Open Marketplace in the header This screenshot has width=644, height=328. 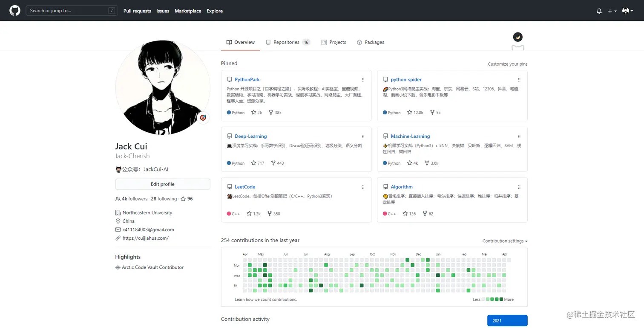click(188, 11)
